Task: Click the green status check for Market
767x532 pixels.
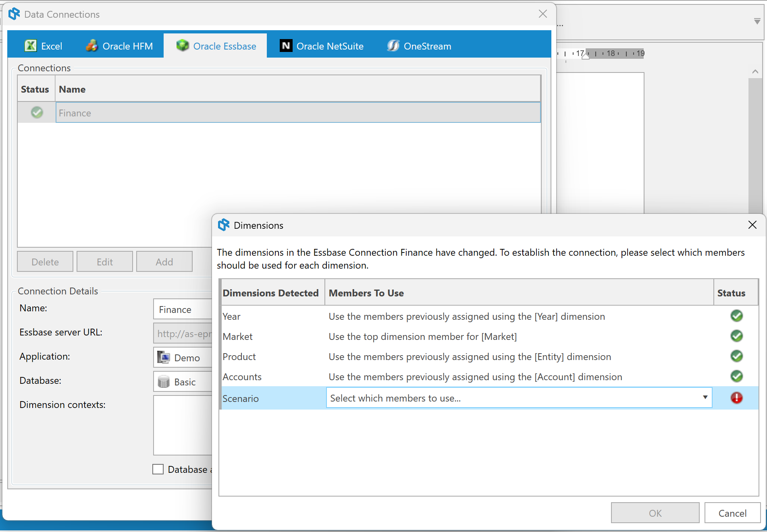Action: point(737,336)
